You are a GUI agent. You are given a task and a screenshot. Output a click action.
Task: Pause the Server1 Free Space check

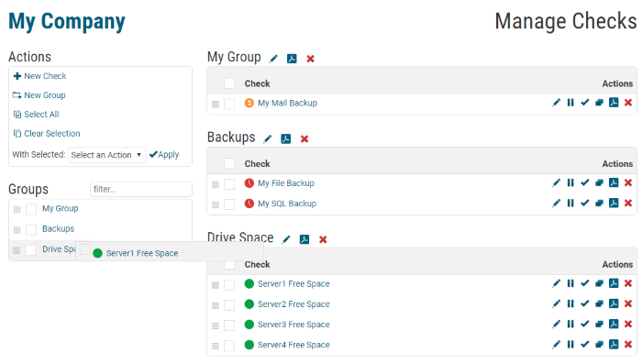point(570,283)
